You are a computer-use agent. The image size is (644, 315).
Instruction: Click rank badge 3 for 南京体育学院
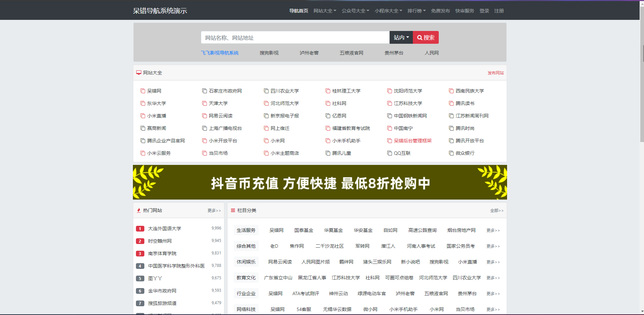tap(140, 253)
